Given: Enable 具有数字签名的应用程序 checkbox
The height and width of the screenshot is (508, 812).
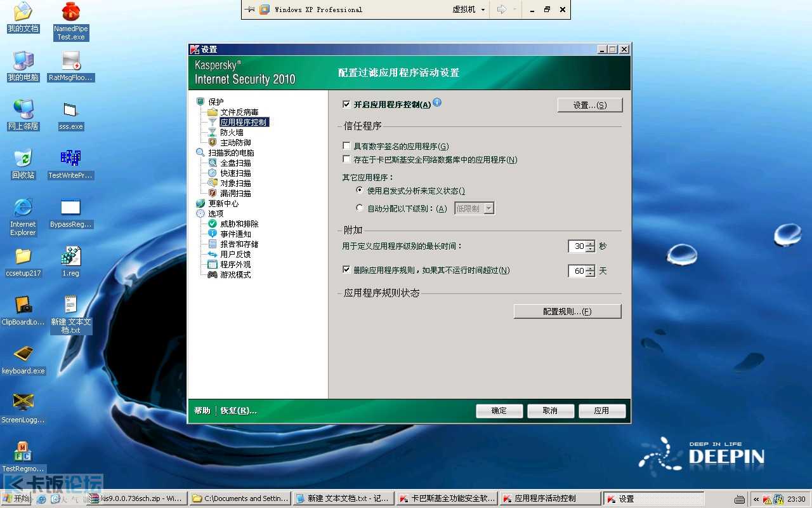Looking at the screenshot, I should point(346,146).
